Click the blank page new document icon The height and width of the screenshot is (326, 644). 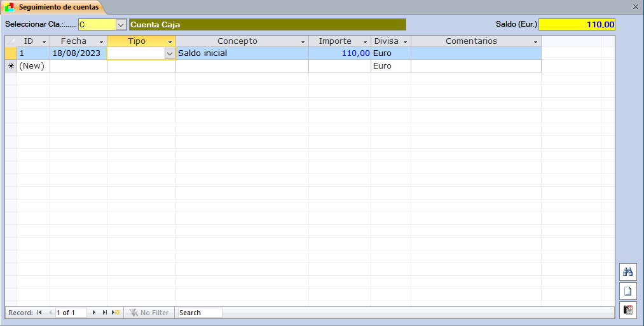point(627,292)
